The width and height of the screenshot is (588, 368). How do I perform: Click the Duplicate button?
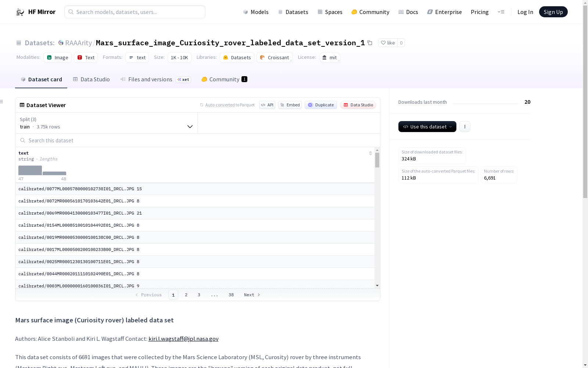[x=321, y=105]
